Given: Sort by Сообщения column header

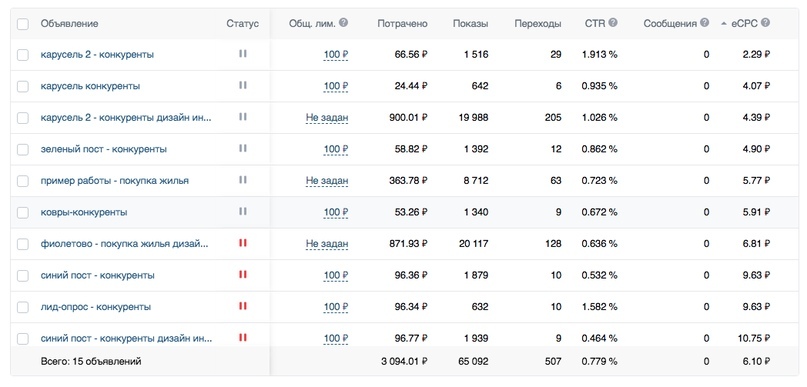Looking at the screenshot, I should pos(670,24).
